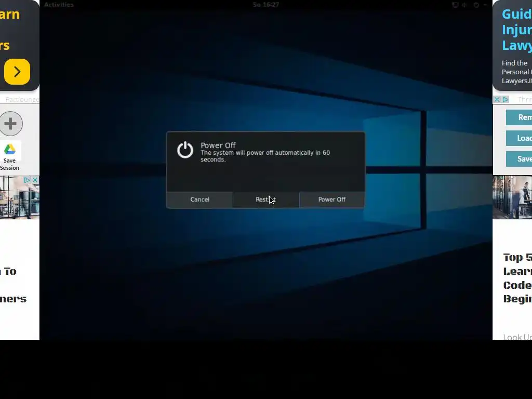The image size is (532, 399).
Task: Open the left office photo ad
Action: point(19,197)
